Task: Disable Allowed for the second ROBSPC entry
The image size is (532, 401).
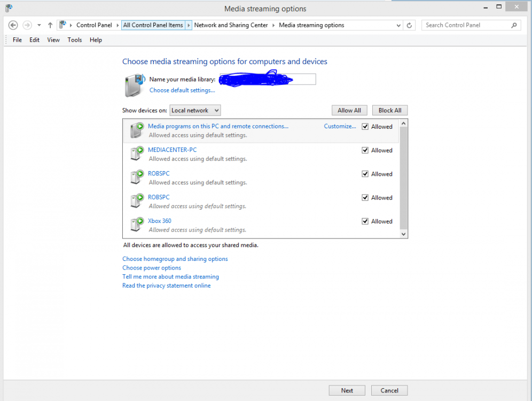Action: [365, 197]
